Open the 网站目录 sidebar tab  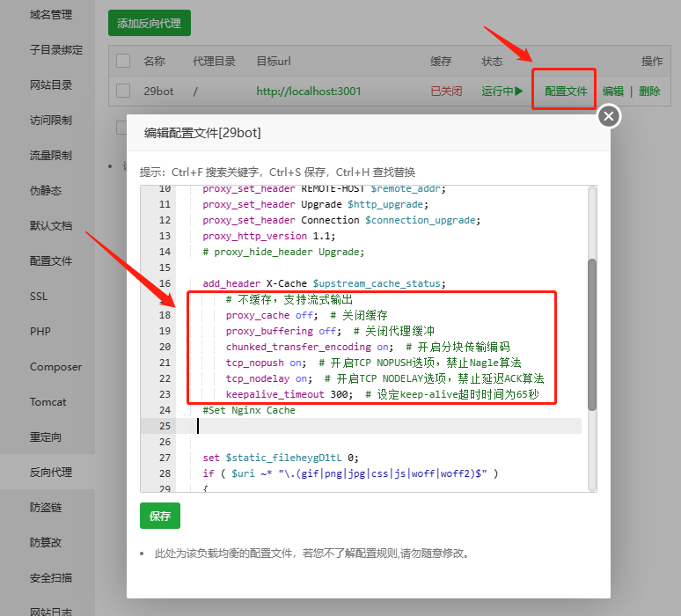tap(51, 85)
